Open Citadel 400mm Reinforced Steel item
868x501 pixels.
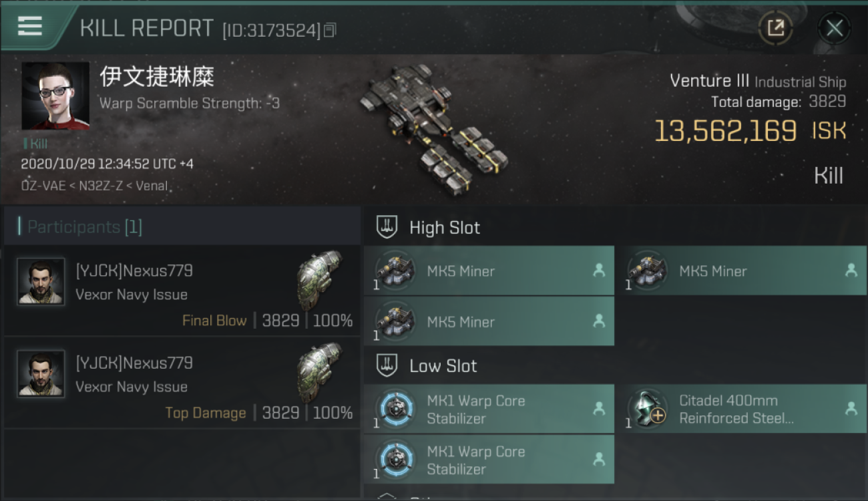[x=742, y=409]
